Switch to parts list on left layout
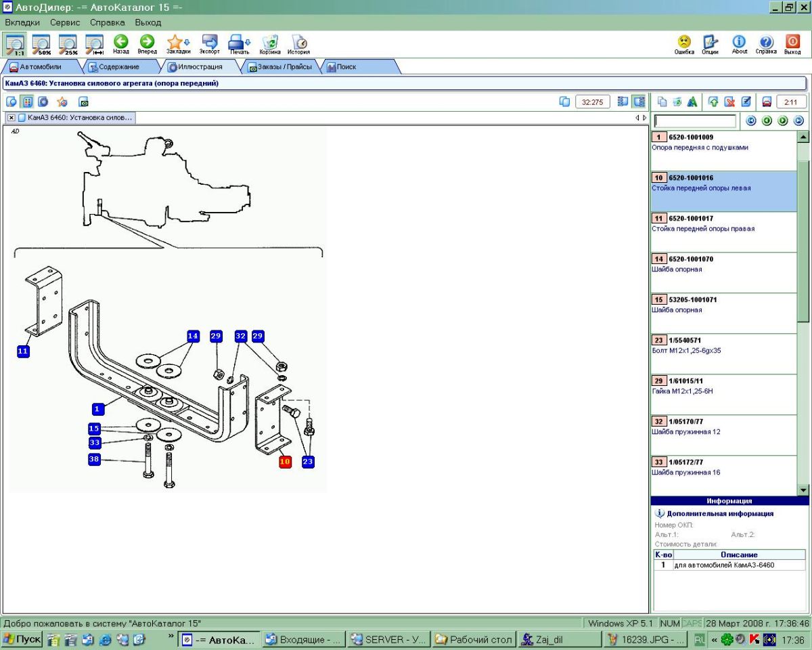 click(623, 102)
